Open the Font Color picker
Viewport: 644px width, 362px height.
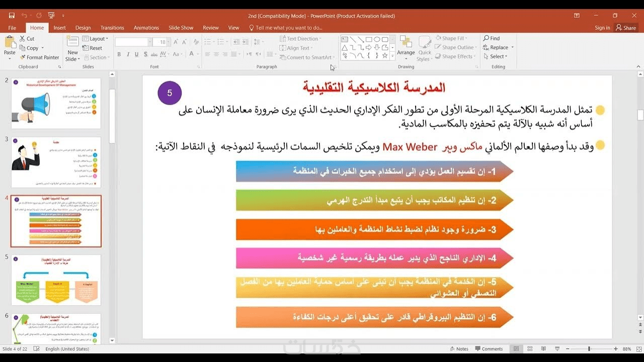191,54
